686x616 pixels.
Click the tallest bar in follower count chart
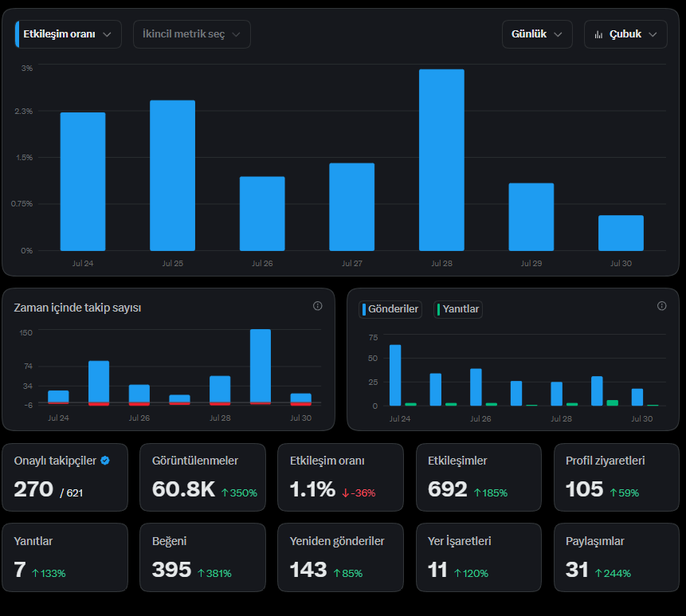(x=261, y=367)
